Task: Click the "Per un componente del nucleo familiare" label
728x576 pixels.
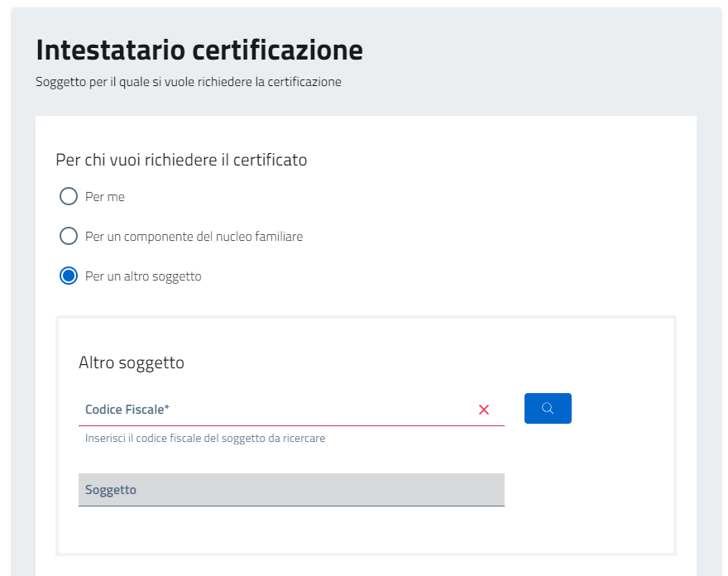Action: coord(194,237)
